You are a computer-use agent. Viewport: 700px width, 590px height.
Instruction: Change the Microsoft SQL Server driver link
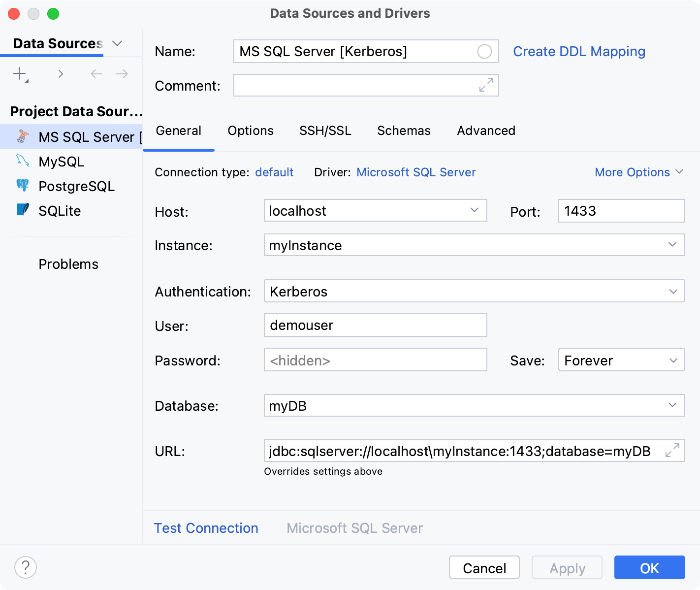(x=416, y=172)
